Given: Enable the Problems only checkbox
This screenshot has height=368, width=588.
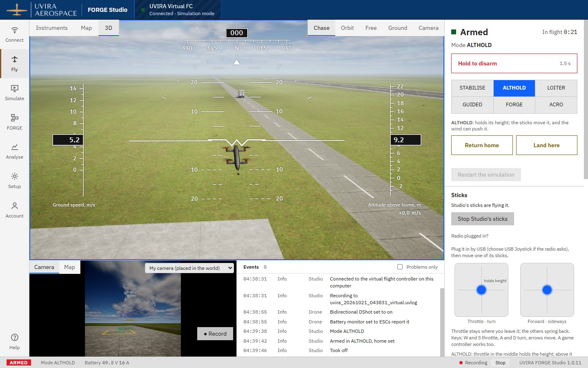Looking at the screenshot, I should [x=400, y=267].
